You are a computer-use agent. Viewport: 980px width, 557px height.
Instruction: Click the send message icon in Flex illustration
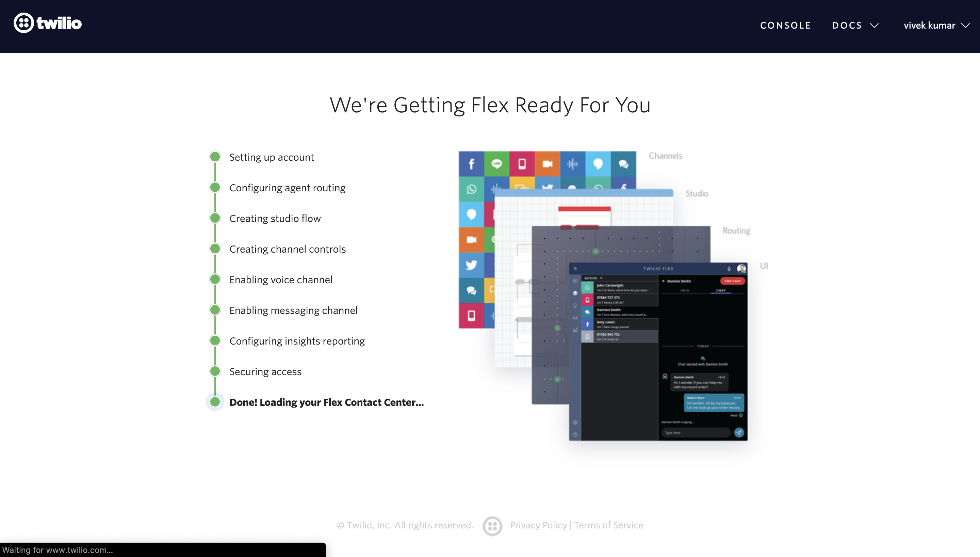[739, 432]
